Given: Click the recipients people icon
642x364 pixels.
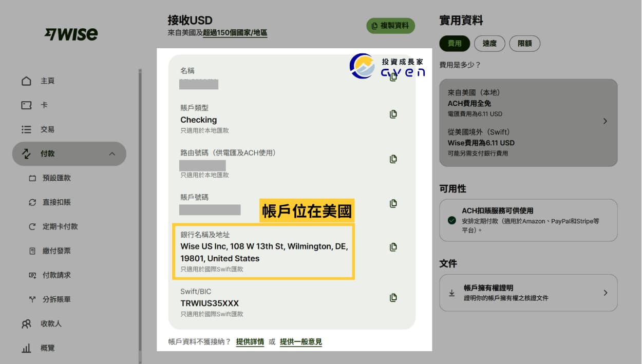Looking at the screenshot, I should tap(26, 324).
